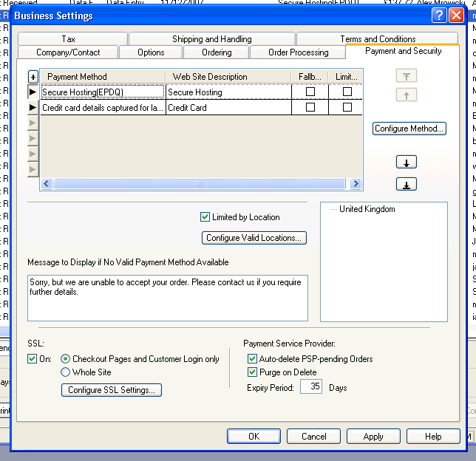476x461 pixels.
Task: Click the move-up arrow button
Action: (407, 95)
